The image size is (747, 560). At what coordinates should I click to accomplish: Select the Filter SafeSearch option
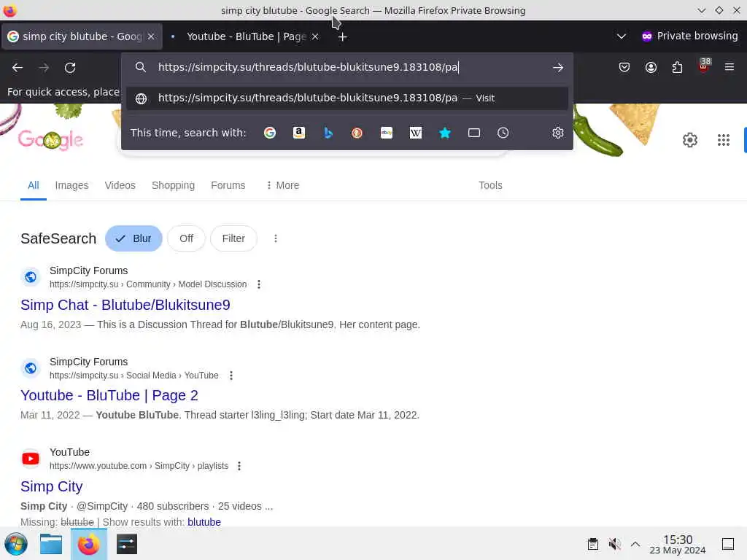233,238
